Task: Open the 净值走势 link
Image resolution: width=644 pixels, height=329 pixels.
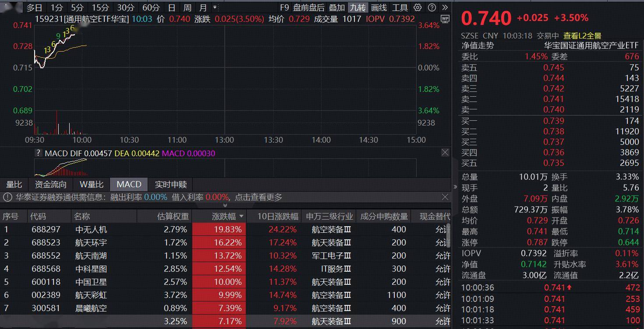Action: pyautogui.click(x=477, y=45)
